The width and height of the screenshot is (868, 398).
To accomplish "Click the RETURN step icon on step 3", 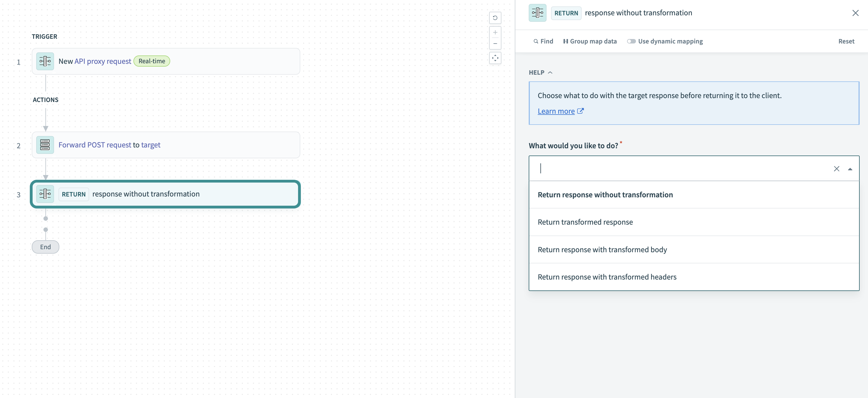I will pyautogui.click(x=45, y=194).
